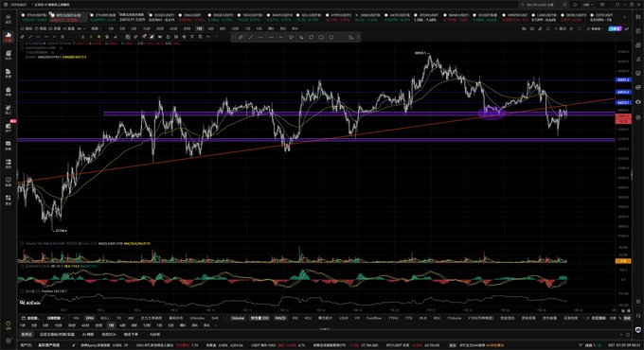Select the 30-minute timeframe in top bar
The width and height of the screenshot is (644, 350).
160,28
